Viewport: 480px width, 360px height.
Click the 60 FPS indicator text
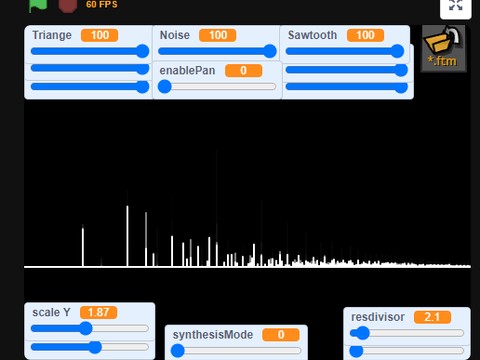tap(102, 4)
